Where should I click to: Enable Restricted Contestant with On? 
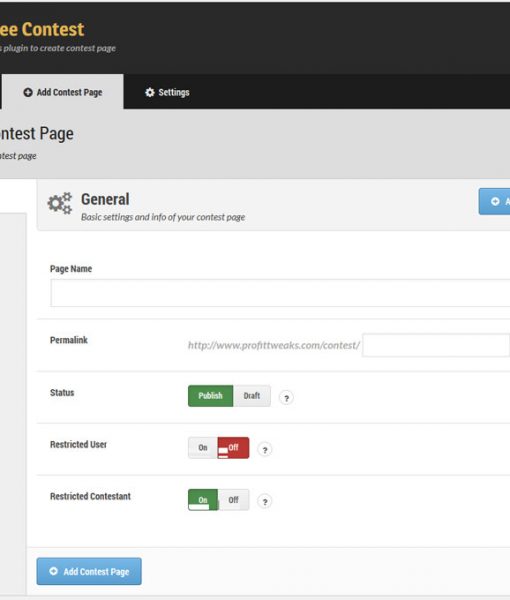pos(203,500)
